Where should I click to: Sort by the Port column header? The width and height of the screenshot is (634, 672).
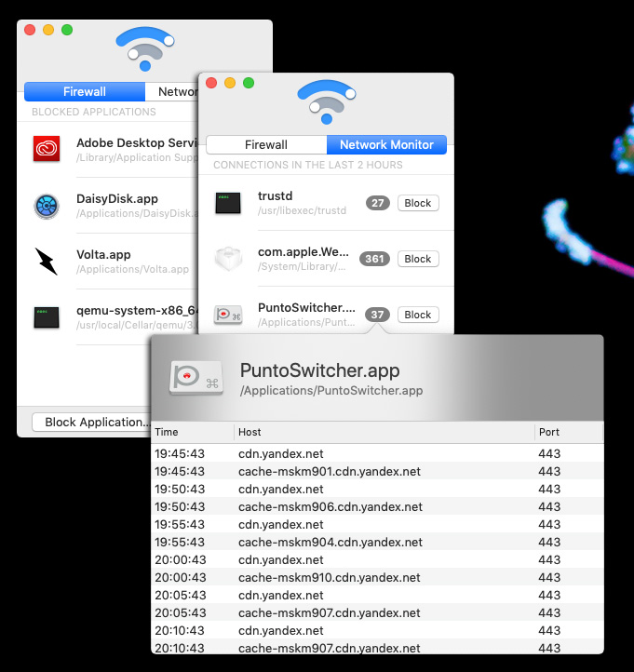point(569,432)
